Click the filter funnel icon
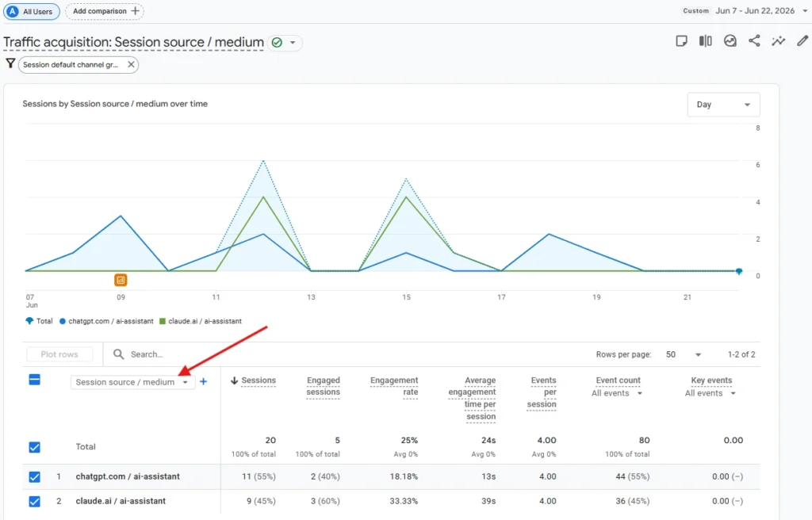The image size is (812, 520). (x=10, y=63)
